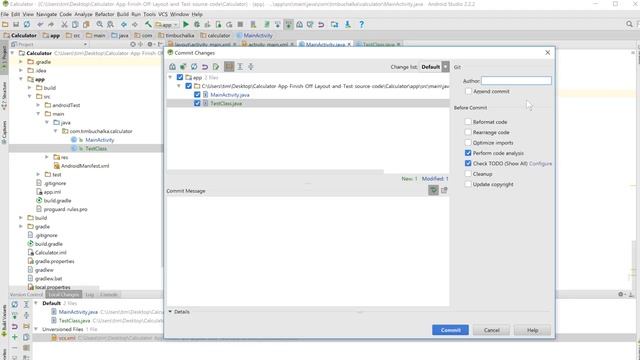Screen dimensions: 640x360
Task: Click the Stop square icon in toolbar
Action: (240, 24)
